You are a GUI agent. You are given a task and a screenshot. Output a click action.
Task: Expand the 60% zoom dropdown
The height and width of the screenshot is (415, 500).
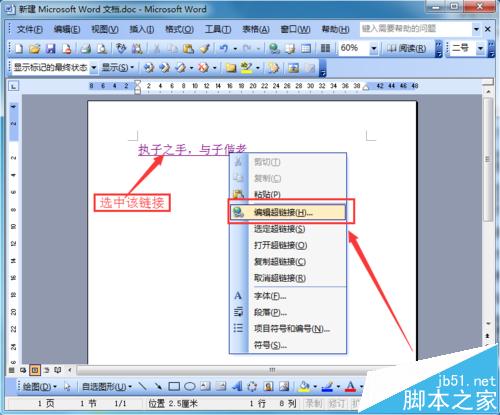(374, 49)
